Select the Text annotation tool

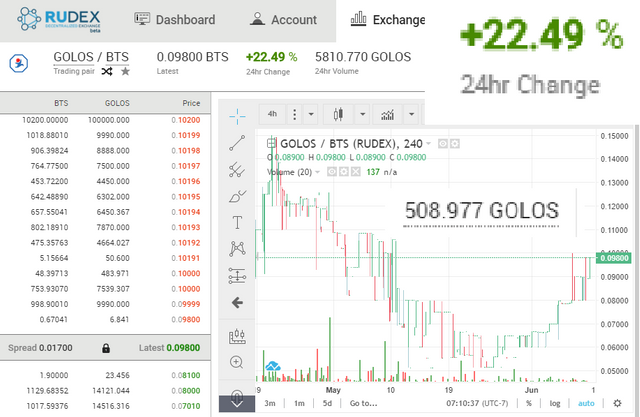[x=237, y=222]
